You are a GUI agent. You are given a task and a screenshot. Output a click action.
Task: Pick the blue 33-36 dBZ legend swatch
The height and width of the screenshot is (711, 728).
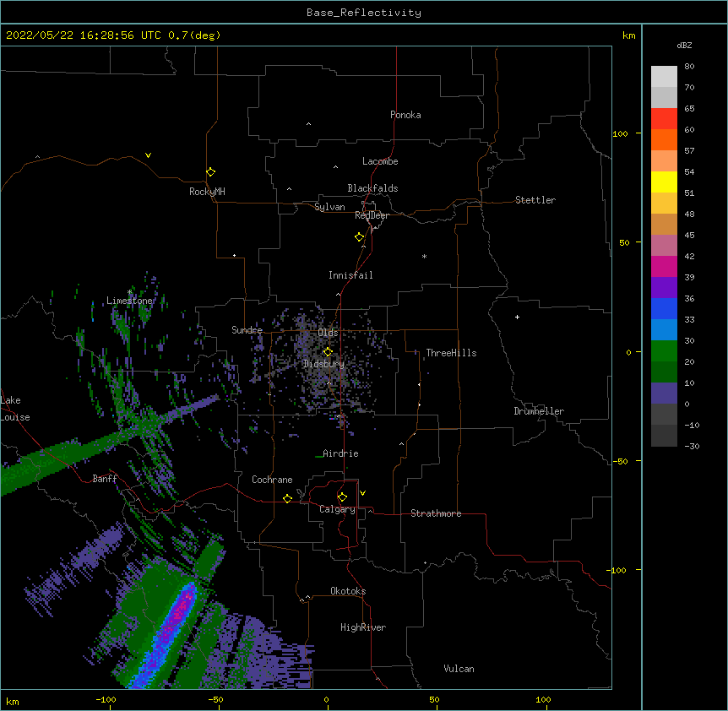click(664, 308)
